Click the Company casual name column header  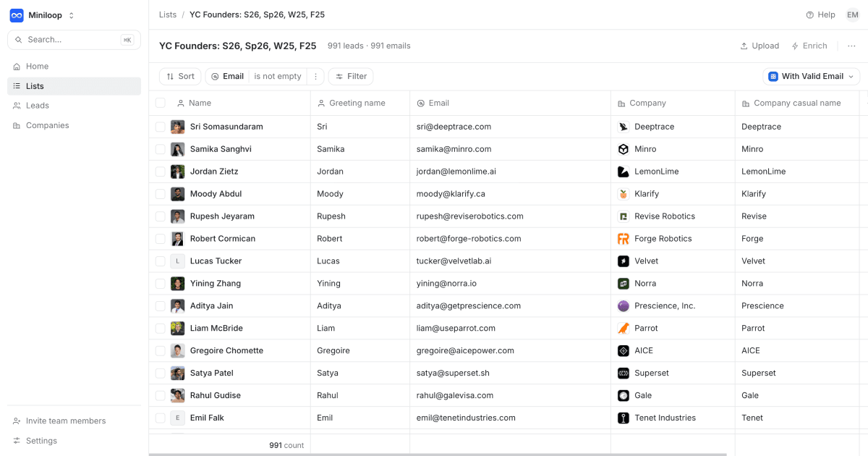tap(791, 103)
